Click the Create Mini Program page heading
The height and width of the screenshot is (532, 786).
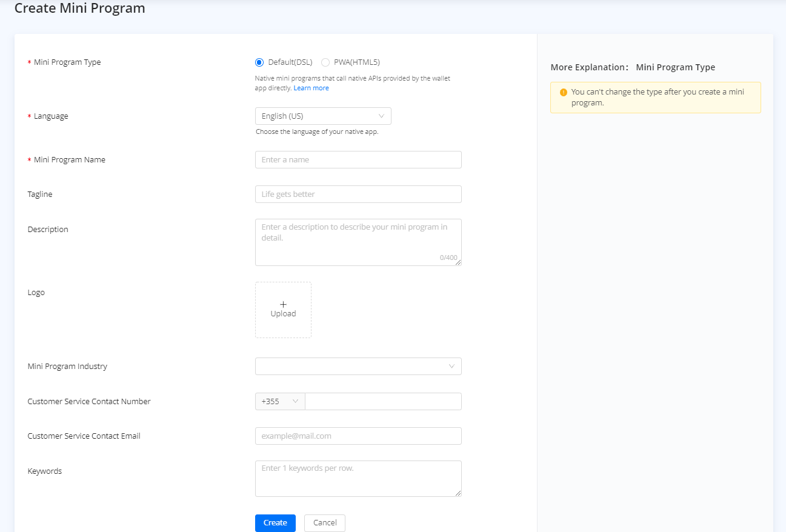click(x=80, y=8)
